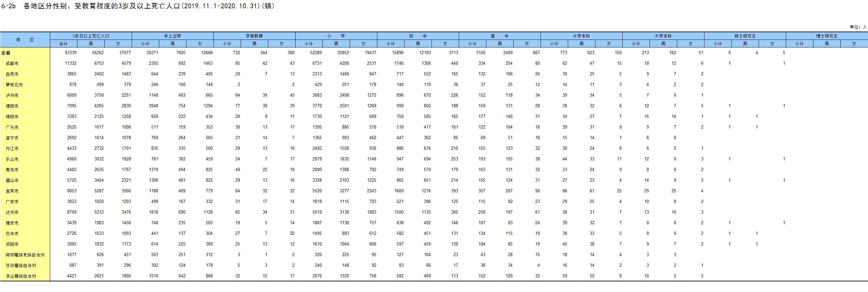Click the 全省 大学本科 subtotal 213
868x292 pixels.
(646, 52)
